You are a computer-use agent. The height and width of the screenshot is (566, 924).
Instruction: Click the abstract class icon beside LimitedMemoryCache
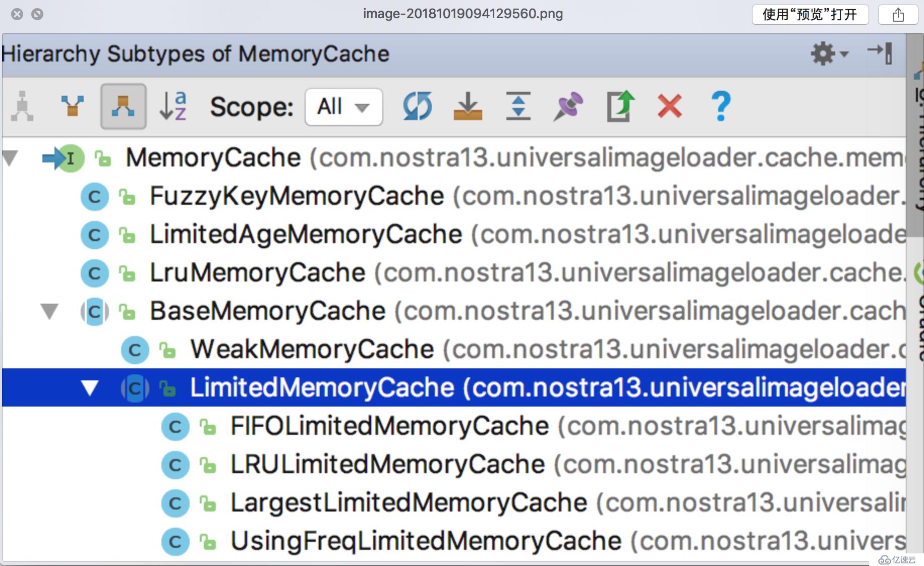coord(135,388)
